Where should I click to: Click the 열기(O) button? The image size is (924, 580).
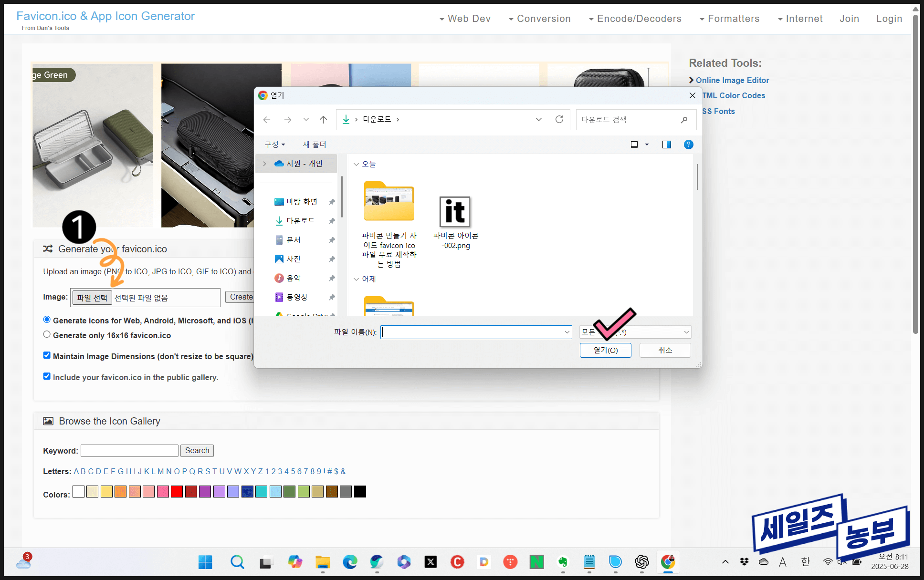coord(605,350)
